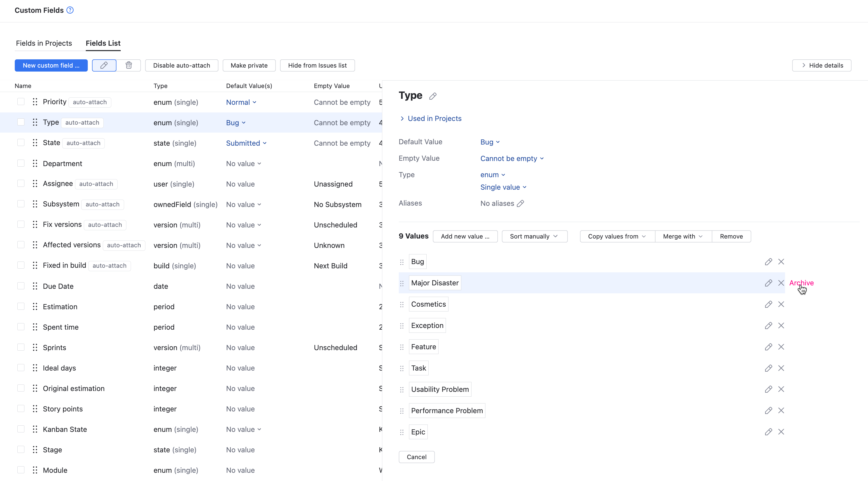
Task: Open the Sort manually dropdown
Action: tap(534, 236)
